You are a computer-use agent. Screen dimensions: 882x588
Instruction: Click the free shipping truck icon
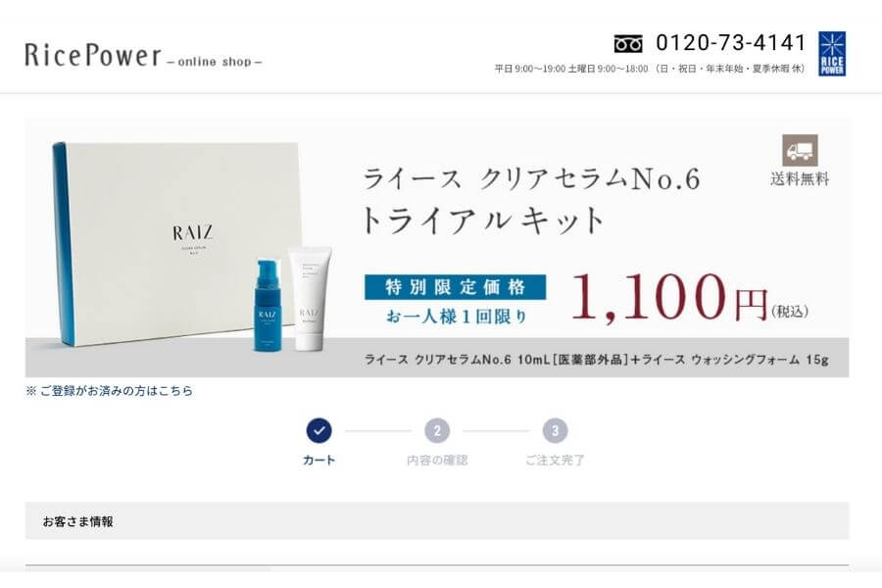pos(800,150)
